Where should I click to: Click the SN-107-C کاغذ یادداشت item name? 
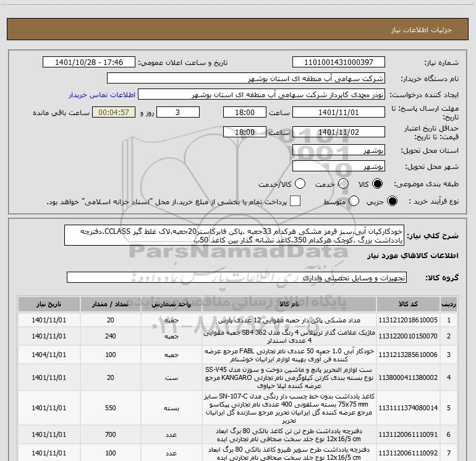click(289, 408)
